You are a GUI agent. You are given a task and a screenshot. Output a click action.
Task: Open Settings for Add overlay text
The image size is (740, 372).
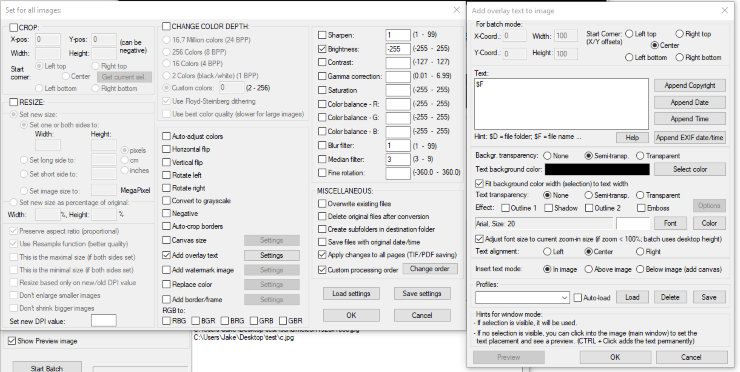tap(272, 255)
